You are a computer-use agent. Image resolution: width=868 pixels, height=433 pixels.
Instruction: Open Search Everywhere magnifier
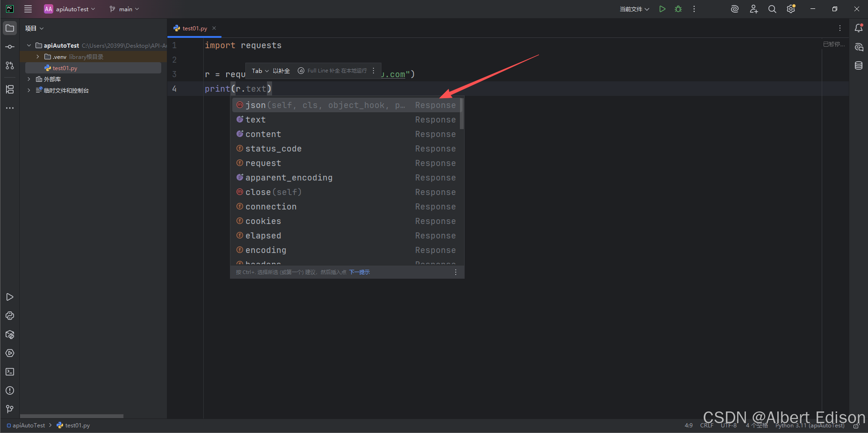(772, 9)
